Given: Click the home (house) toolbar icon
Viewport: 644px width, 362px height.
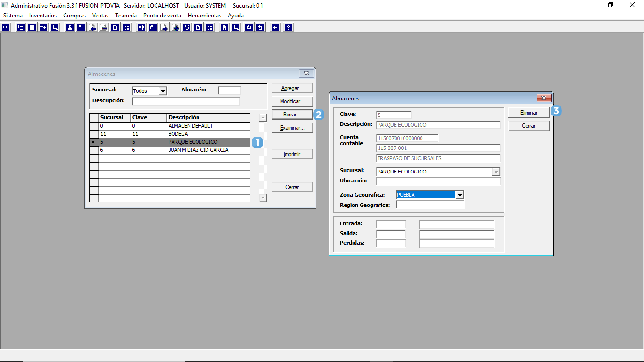Looking at the screenshot, I should (224, 27).
